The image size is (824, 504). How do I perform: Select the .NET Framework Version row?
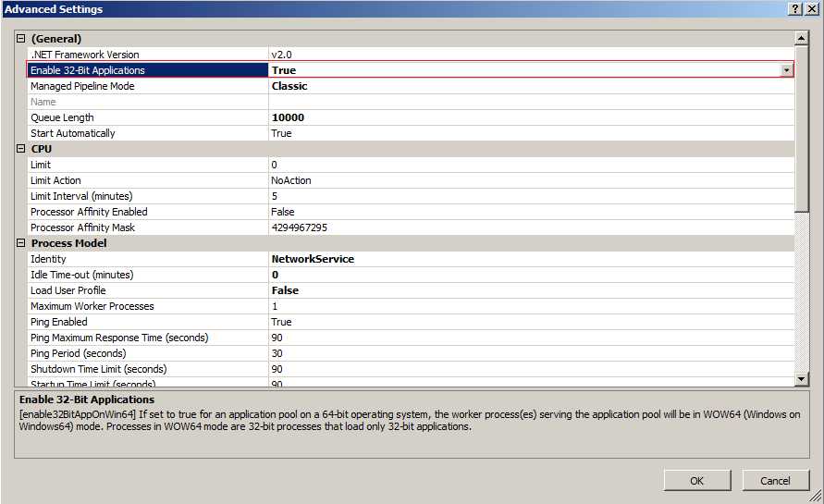click(410, 55)
